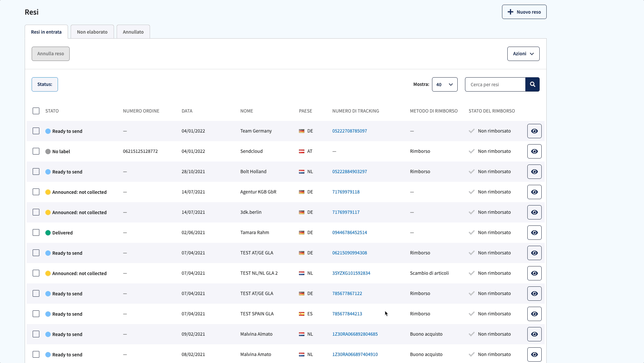Check the Malvina Amato row checkbox
The image size is (644, 363).
click(x=36, y=354)
